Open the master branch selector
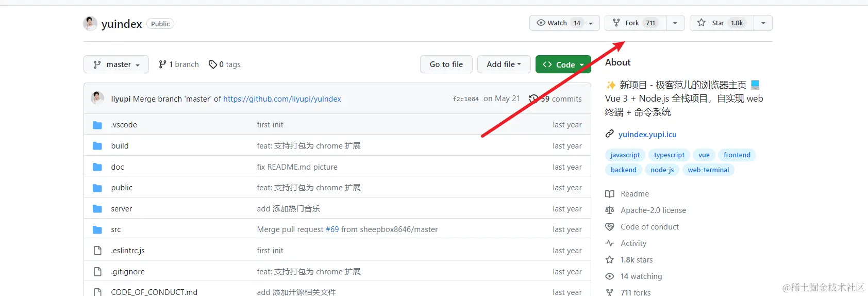Screen dimensions: 868x296 pyautogui.click(x=116, y=64)
